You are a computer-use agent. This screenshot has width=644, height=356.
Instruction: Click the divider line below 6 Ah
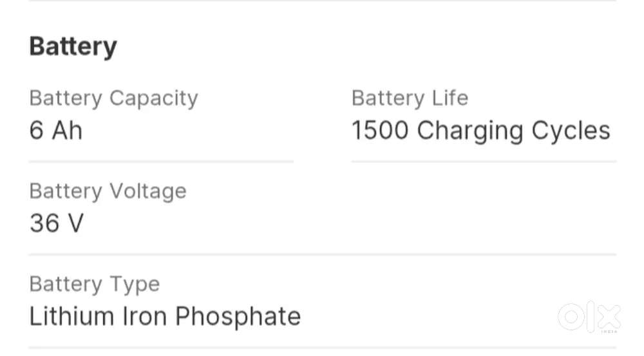pyautogui.click(x=161, y=162)
